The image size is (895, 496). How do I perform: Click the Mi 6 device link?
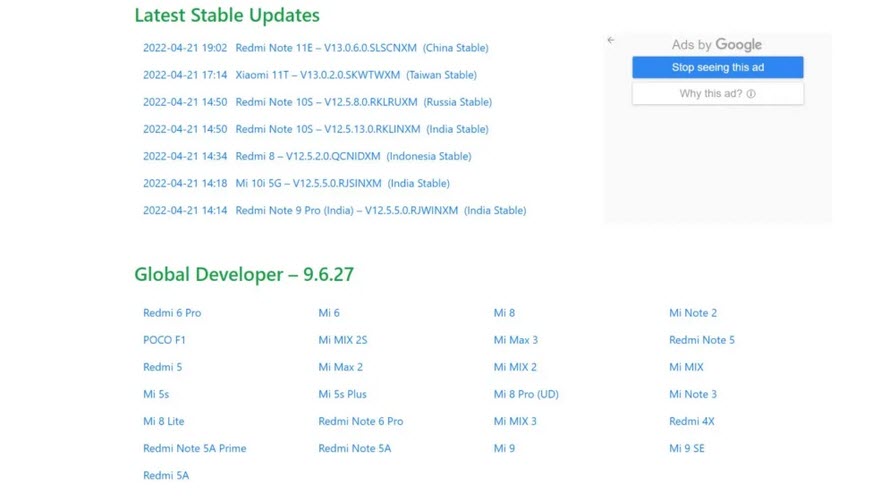pos(329,313)
